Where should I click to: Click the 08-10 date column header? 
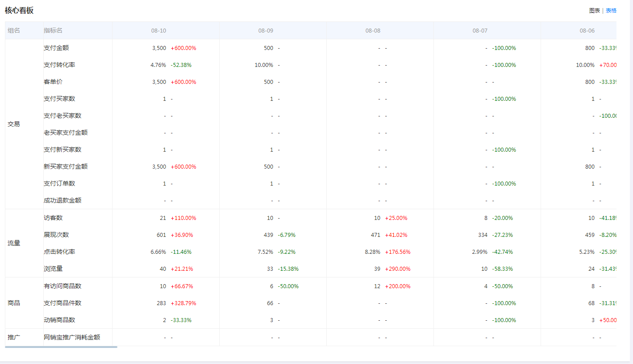[x=158, y=31]
